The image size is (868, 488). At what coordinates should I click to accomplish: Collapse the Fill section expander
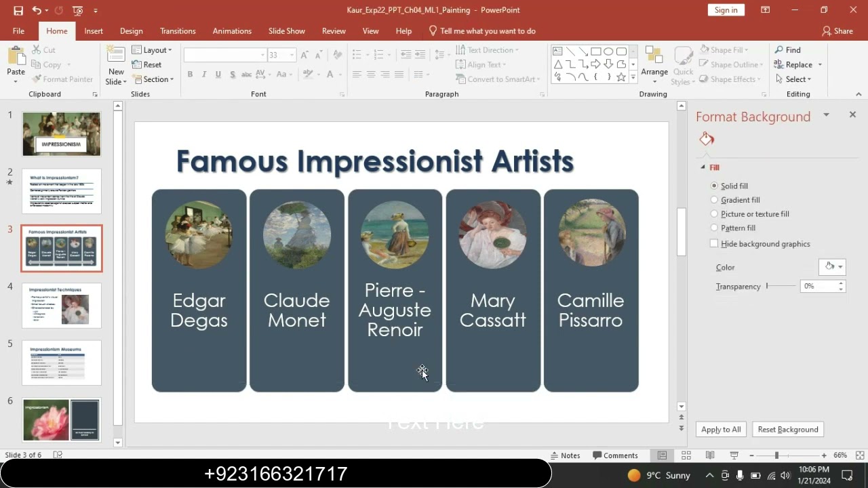(703, 167)
